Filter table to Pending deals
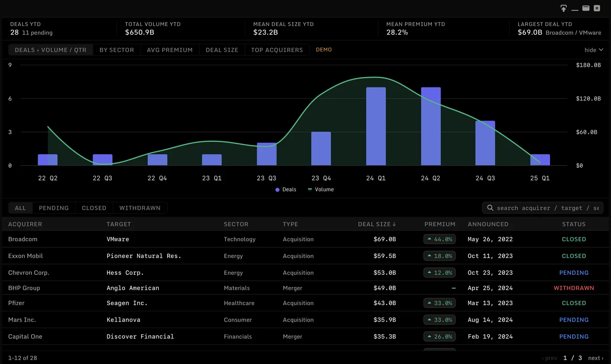 click(54, 208)
